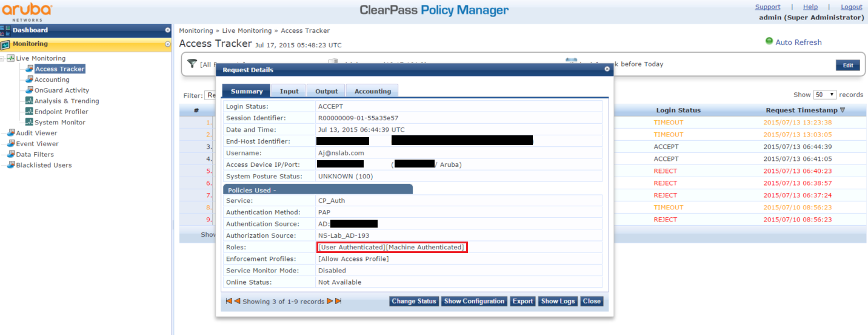This screenshot has width=868, height=335.
Task: Select Endpoint Profiler in tree
Action: click(x=61, y=112)
